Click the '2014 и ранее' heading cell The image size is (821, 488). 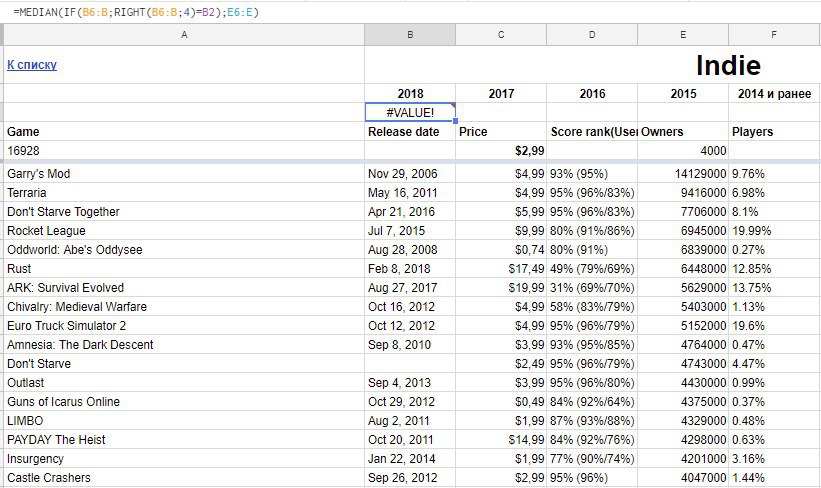point(774,94)
